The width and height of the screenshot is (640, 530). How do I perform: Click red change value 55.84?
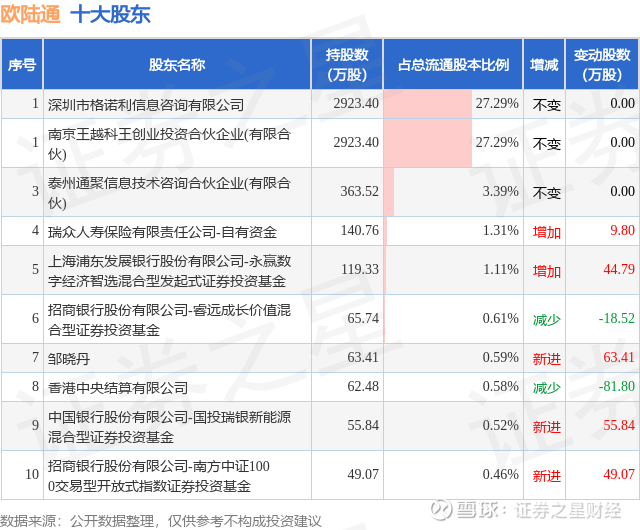click(619, 425)
